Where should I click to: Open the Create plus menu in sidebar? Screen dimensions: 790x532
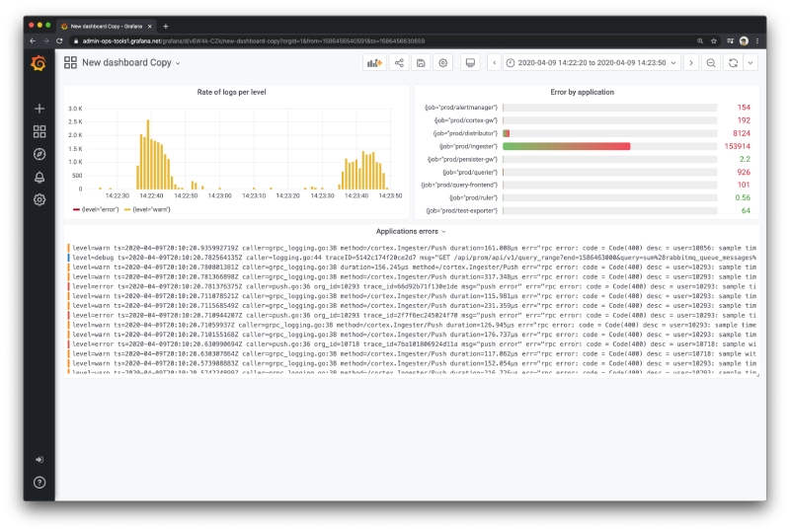point(39,109)
